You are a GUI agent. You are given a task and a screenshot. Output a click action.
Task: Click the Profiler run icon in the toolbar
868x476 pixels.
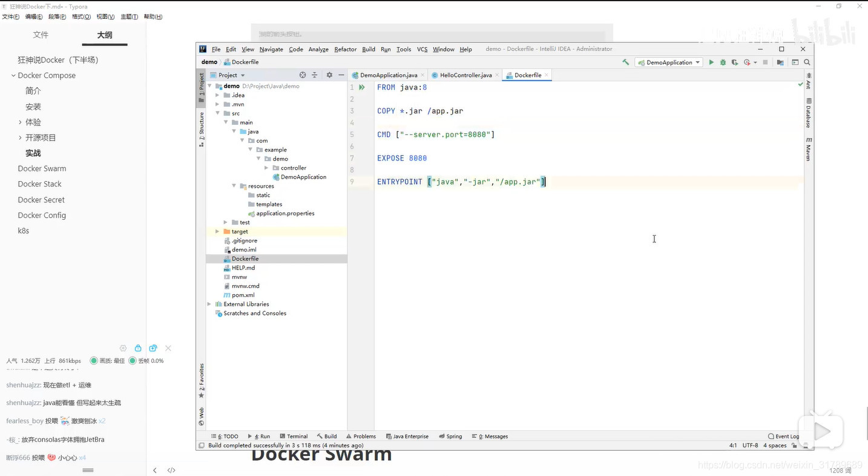tap(747, 62)
